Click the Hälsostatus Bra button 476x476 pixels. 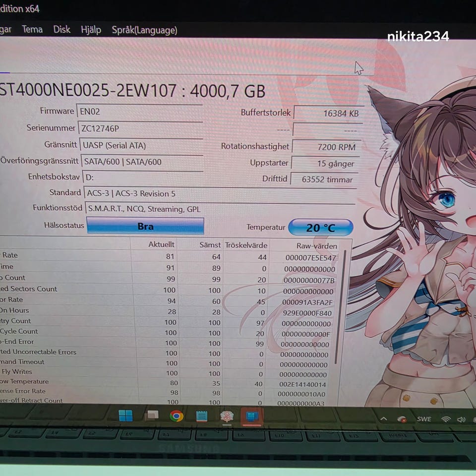[x=145, y=226]
